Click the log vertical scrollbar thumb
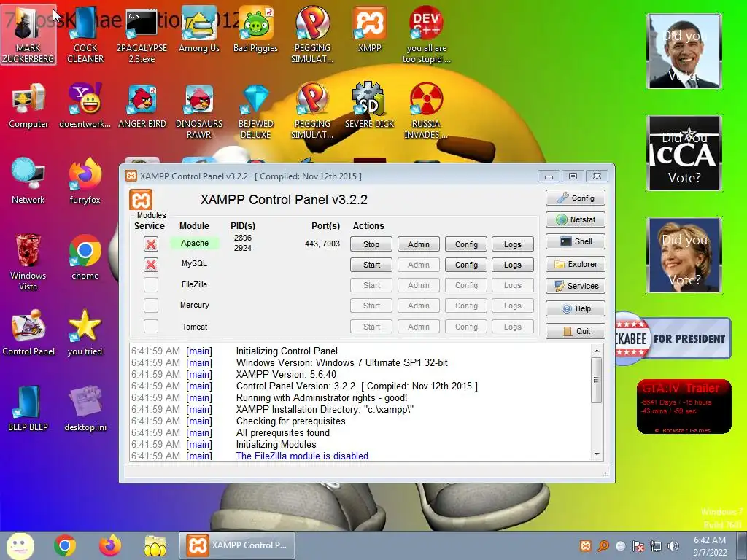747x560 pixels. point(597,380)
